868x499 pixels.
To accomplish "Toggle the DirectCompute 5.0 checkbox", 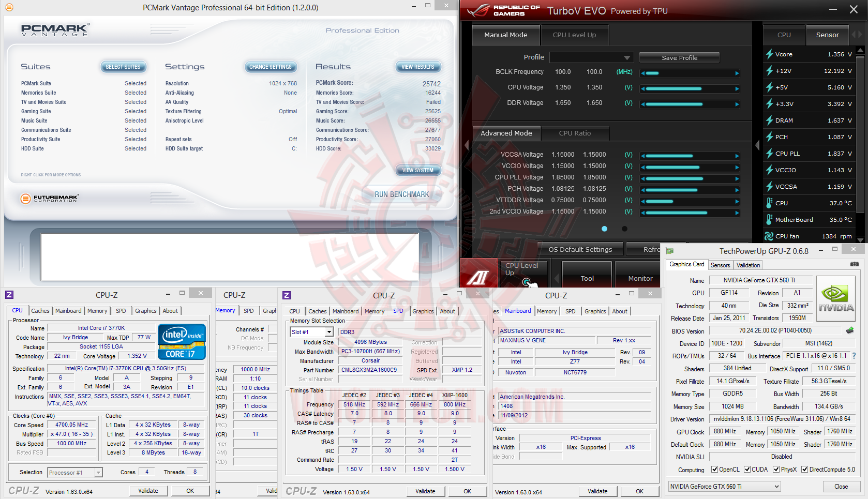I will click(x=804, y=470).
